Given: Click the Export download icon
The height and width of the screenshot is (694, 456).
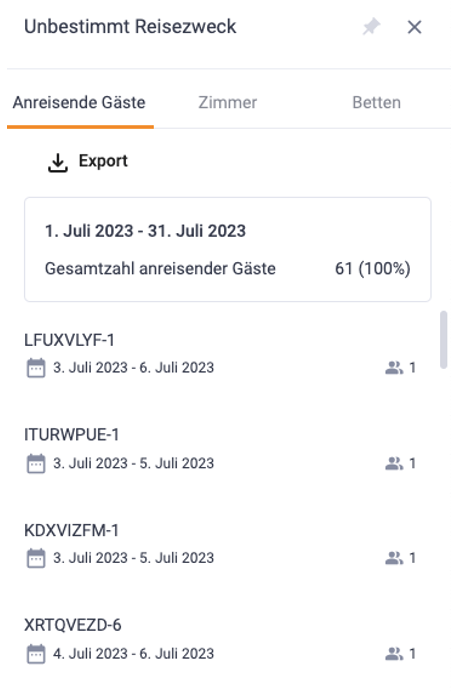Looking at the screenshot, I should pyautogui.click(x=58, y=162).
